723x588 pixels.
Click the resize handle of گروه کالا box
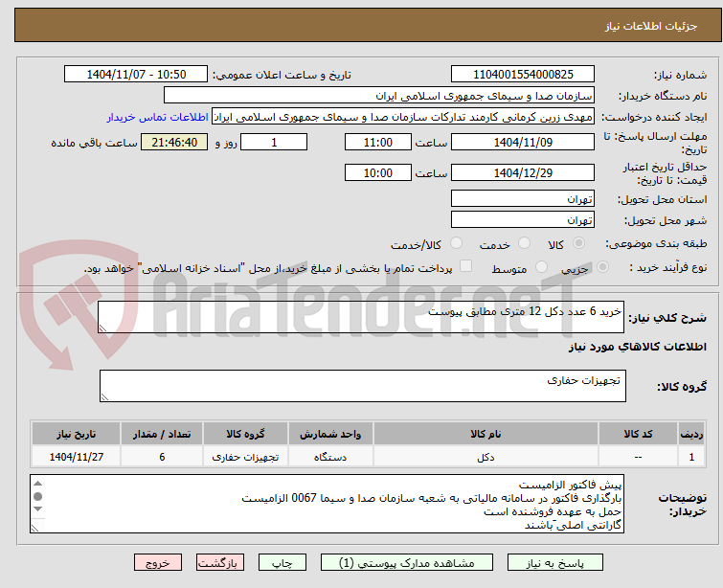click(x=104, y=396)
